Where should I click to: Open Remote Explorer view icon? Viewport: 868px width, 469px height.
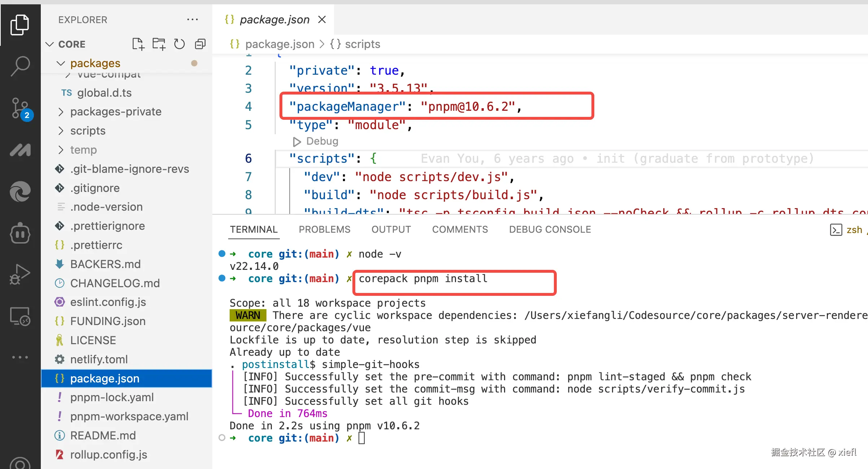[20, 317]
